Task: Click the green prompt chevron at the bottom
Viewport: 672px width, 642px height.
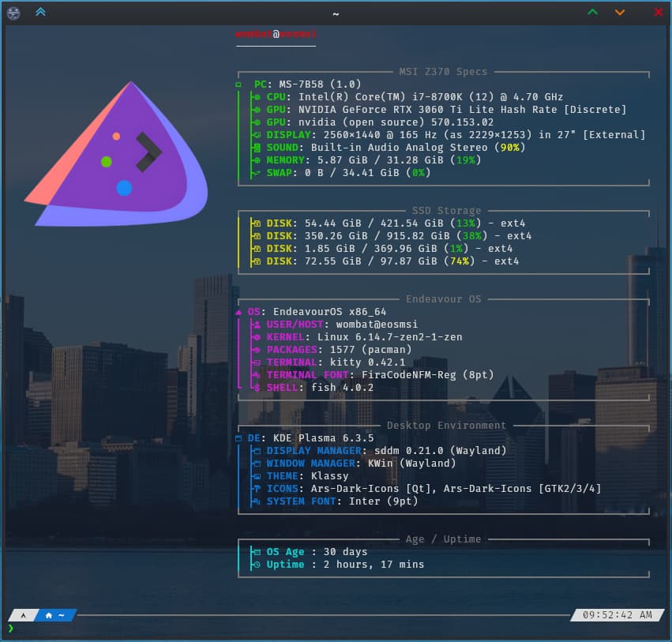Action: (11, 629)
